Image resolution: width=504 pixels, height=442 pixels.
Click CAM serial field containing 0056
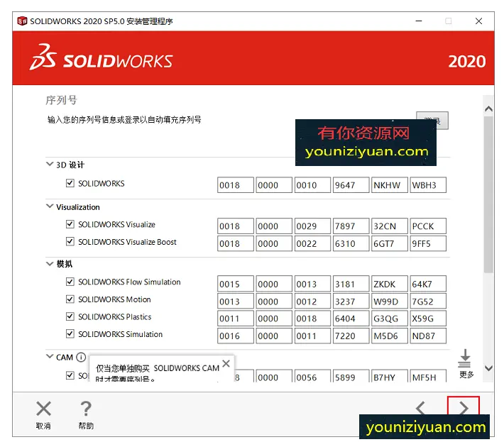click(312, 376)
